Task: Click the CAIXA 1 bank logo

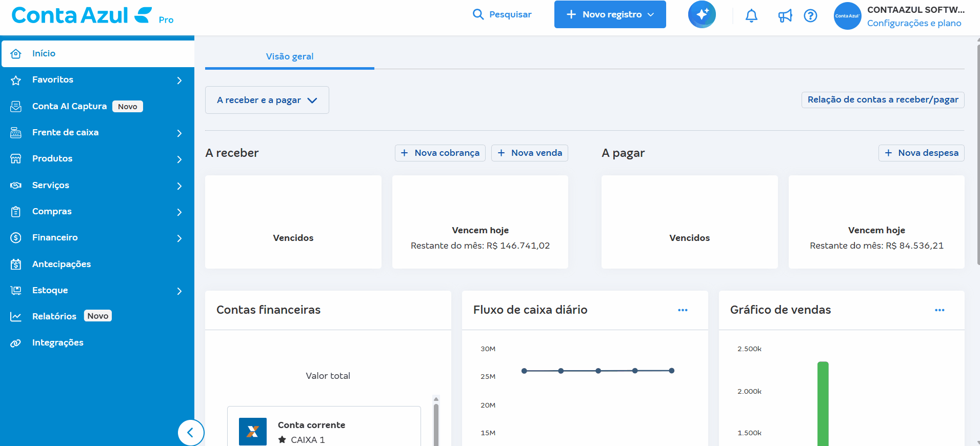Action: click(253, 432)
